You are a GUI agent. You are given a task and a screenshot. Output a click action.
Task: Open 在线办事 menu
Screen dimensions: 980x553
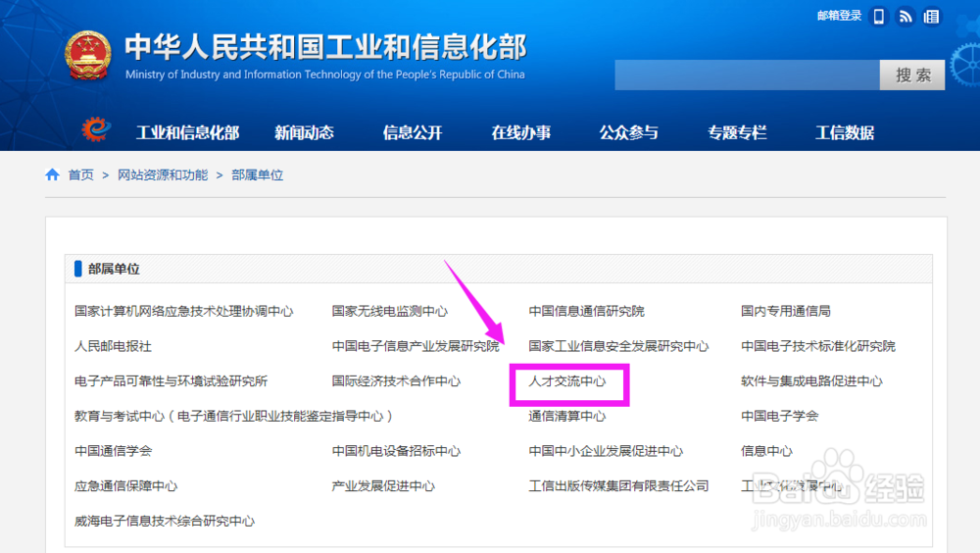pos(520,132)
